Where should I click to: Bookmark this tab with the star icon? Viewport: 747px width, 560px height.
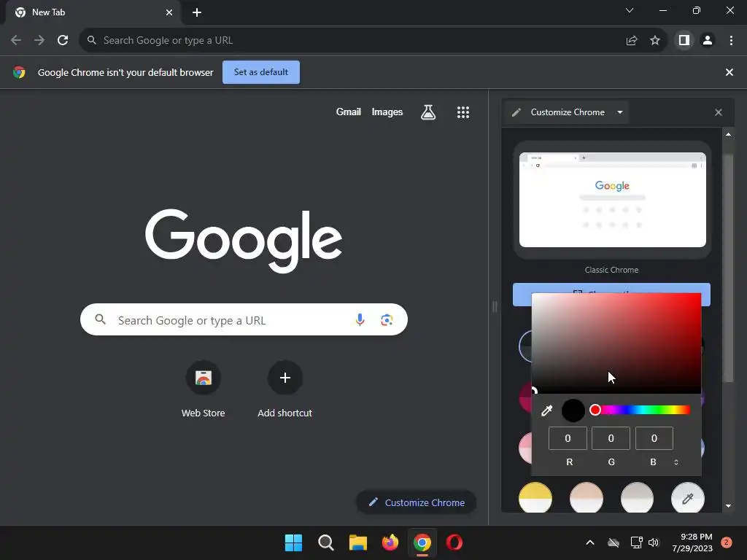pos(655,41)
